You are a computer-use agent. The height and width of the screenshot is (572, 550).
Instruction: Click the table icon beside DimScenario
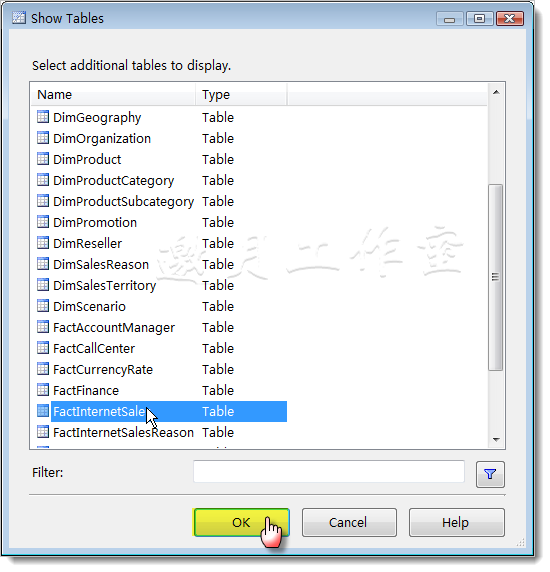tap(43, 306)
